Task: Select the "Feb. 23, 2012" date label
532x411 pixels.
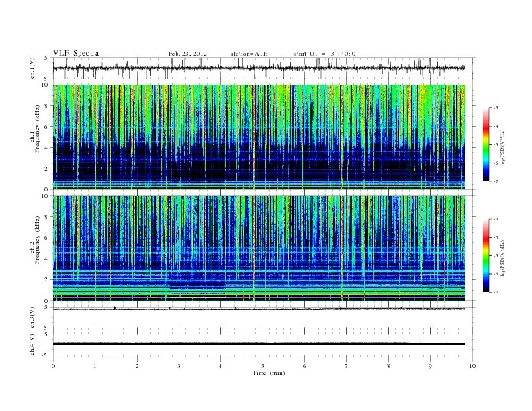Action: (187, 54)
